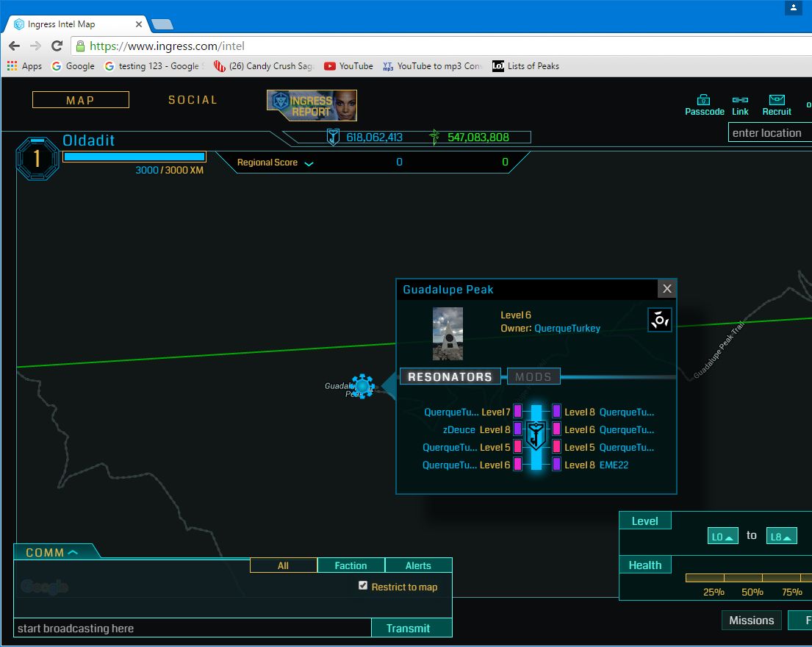
Task: Open the Ingress Report banner
Action: [x=312, y=105]
